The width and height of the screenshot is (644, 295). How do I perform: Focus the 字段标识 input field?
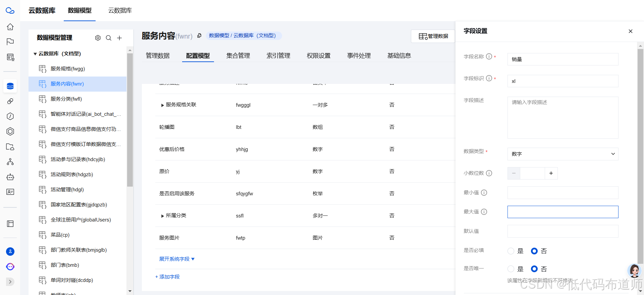563,81
